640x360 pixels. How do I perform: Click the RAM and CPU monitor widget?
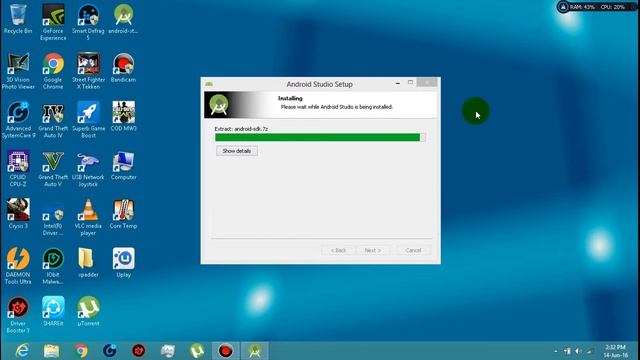[x=596, y=7]
